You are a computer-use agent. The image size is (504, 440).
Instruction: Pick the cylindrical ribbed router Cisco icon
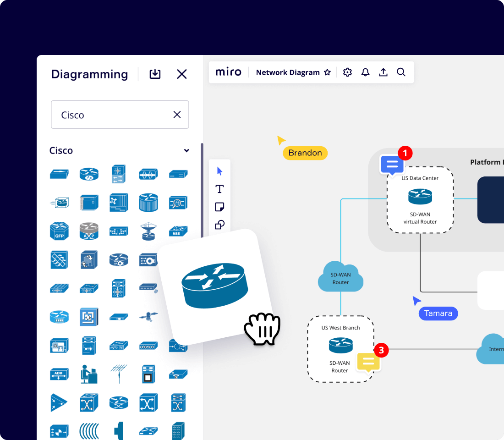148,203
